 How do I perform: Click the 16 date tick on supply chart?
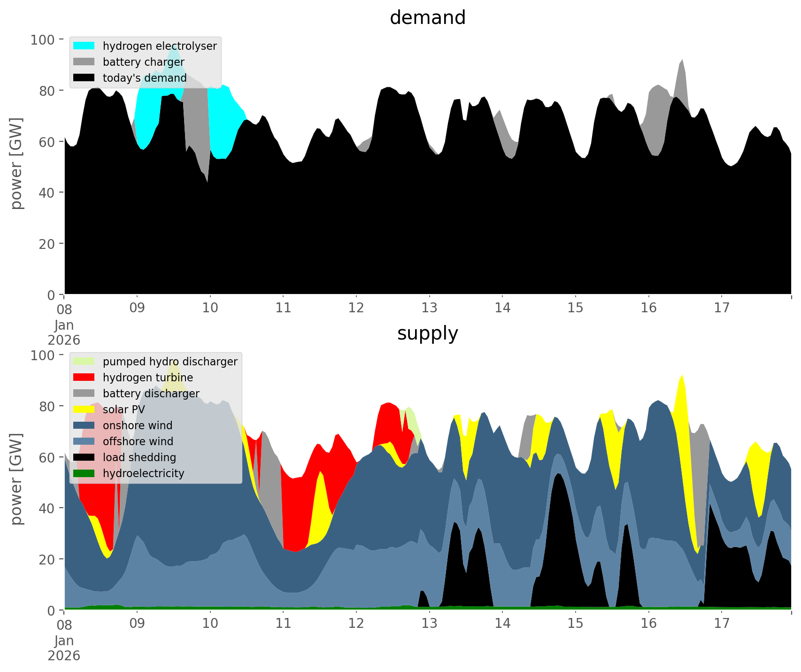(x=648, y=624)
